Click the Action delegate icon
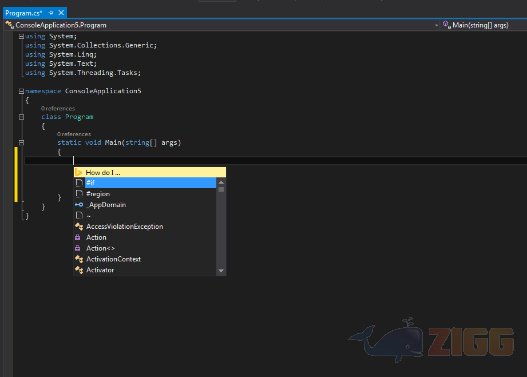 tap(78, 238)
